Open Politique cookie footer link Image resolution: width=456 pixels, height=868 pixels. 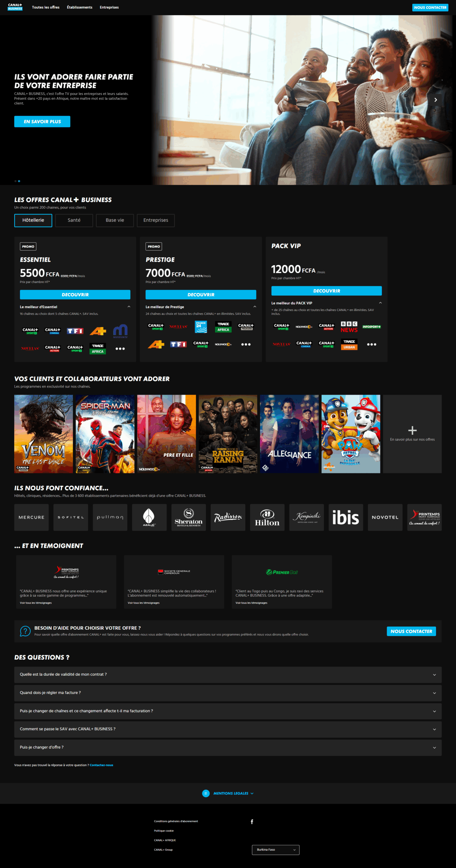pyautogui.click(x=164, y=831)
